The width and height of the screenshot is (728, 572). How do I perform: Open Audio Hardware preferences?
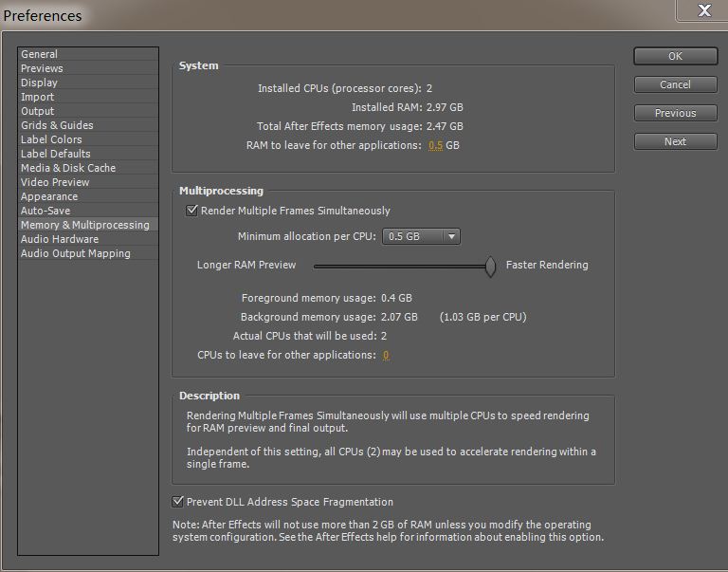[88, 239]
